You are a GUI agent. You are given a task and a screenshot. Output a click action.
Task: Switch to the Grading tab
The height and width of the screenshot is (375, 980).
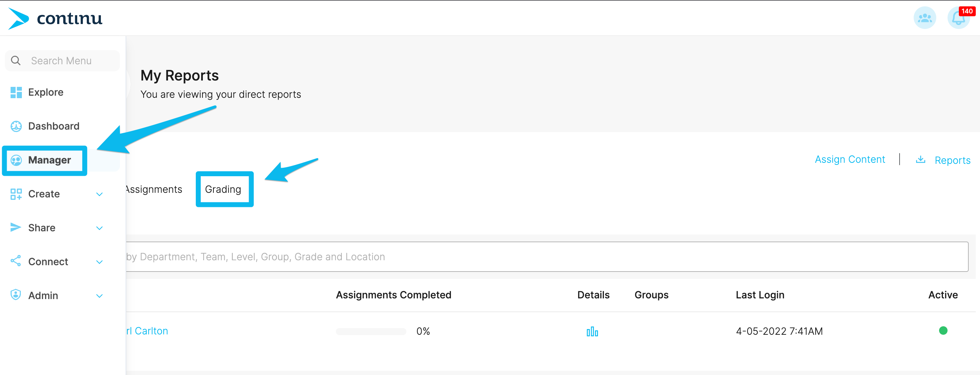223,189
